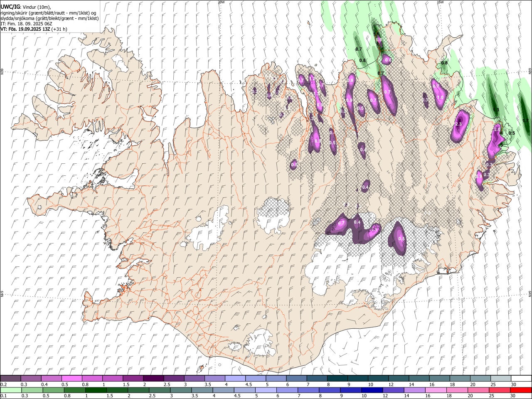The height and width of the screenshot is (399, 532).
Task: Click the 1.0 snowfall value in the northeast
Action: coord(441,97)
